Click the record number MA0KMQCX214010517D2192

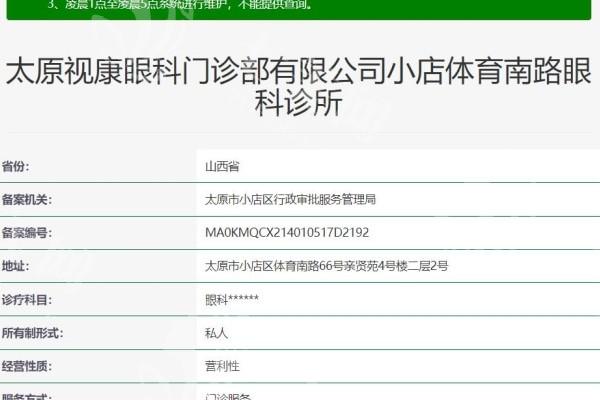[287, 232]
